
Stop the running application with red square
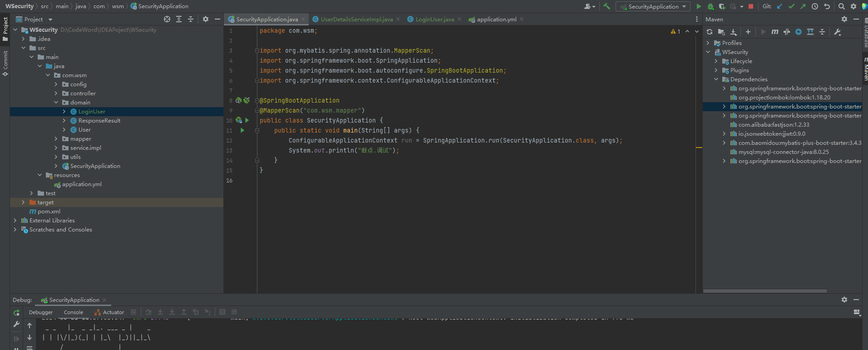point(751,6)
